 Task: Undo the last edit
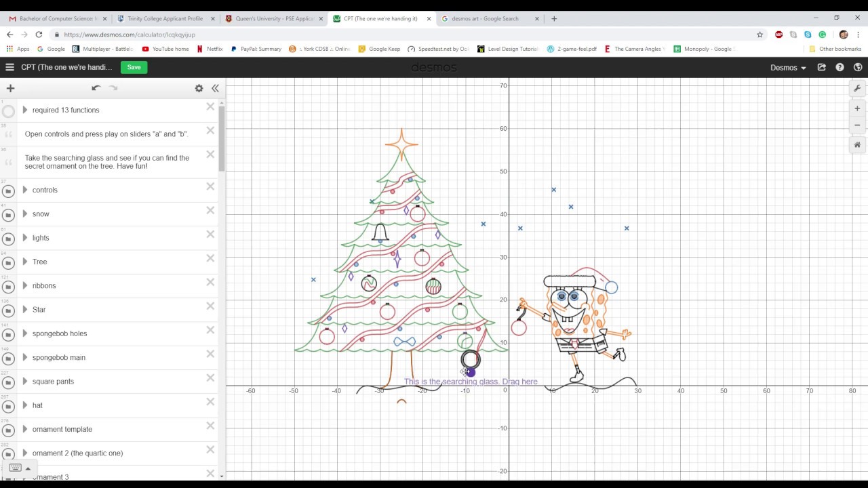[96, 88]
